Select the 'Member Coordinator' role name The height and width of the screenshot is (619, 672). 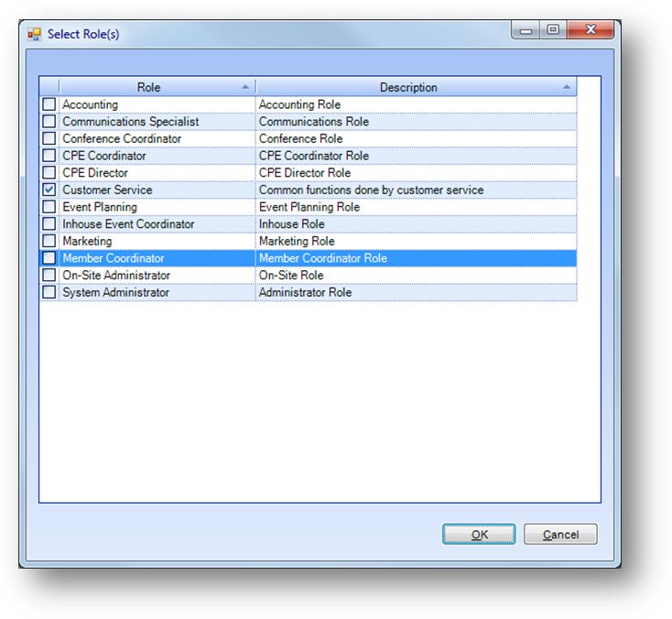pyautogui.click(x=114, y=258)
